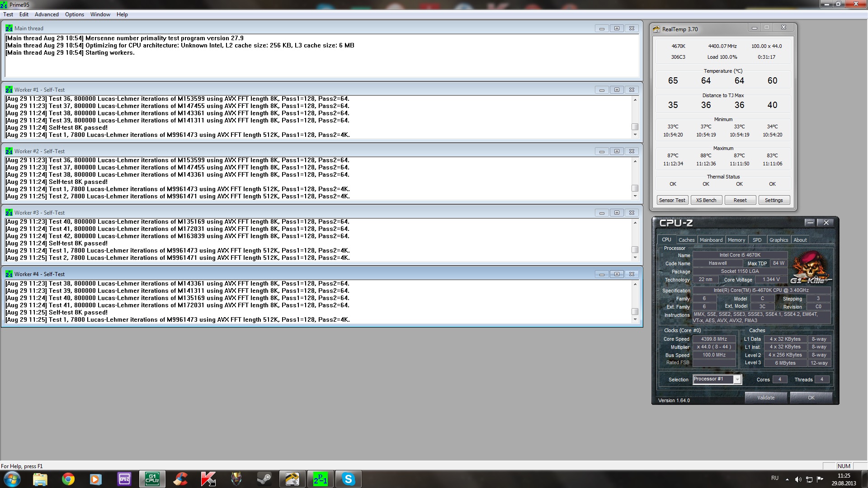This screenshot has width=868, height=488.
Task: Click Worker #1 scrollbar down arrow
Action: point(635,135)
